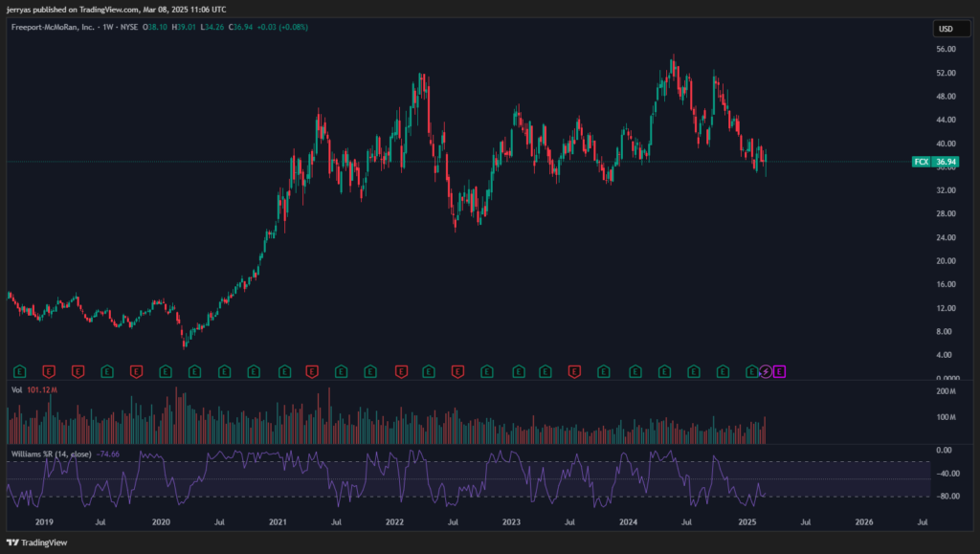Screen dimensions: 980x554
Task: Click the 2020 label on time axis
Action: tap(161, 522)
